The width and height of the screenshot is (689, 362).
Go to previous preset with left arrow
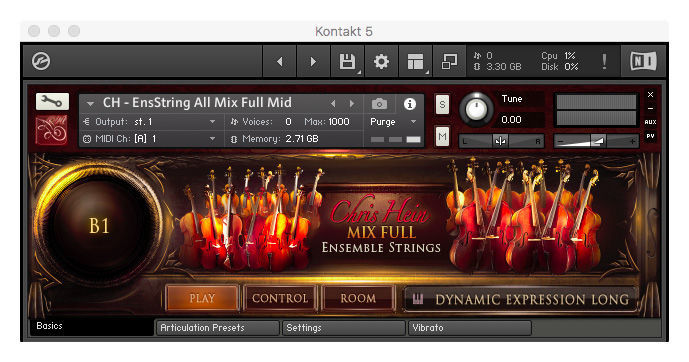pyautogui.click(x=279, y=62)
